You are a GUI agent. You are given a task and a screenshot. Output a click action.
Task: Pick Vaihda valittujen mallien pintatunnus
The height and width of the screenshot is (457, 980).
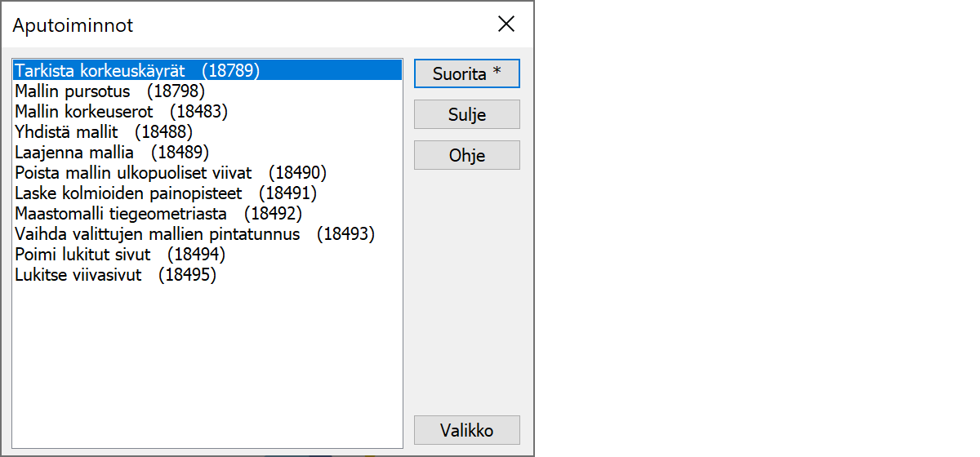194,234
